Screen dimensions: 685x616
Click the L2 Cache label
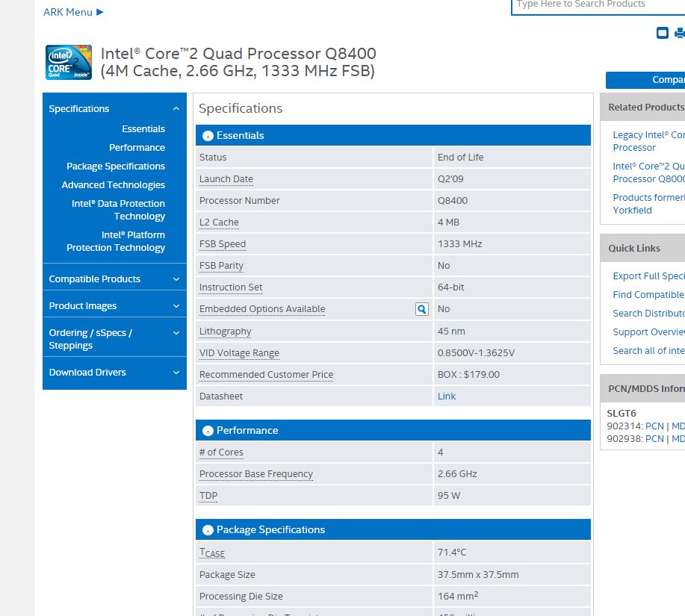tap(219, 223)
